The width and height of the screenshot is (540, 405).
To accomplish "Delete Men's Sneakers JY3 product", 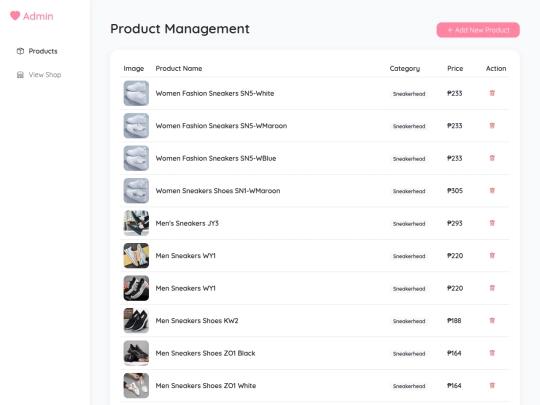I will point(492,223).
